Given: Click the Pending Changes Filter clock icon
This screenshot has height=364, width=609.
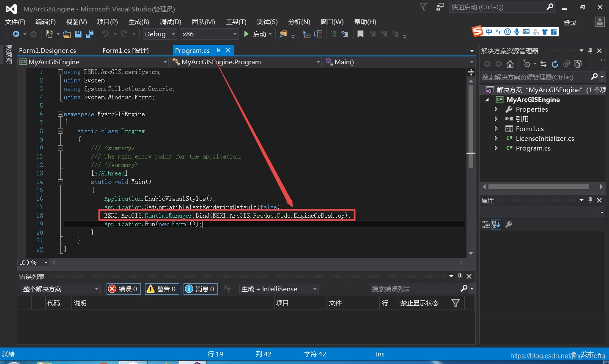Looking at the screenshot, I should pos(527,64).
